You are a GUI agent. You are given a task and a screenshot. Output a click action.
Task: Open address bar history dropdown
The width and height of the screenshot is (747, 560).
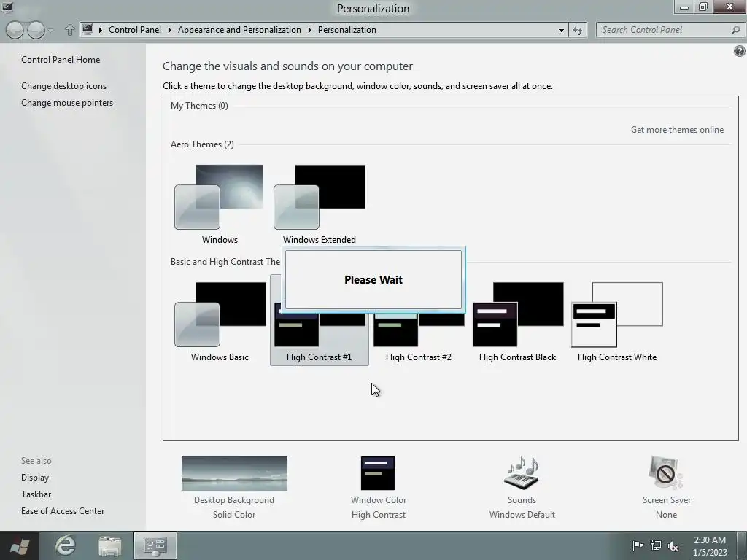tap(561, 30)
